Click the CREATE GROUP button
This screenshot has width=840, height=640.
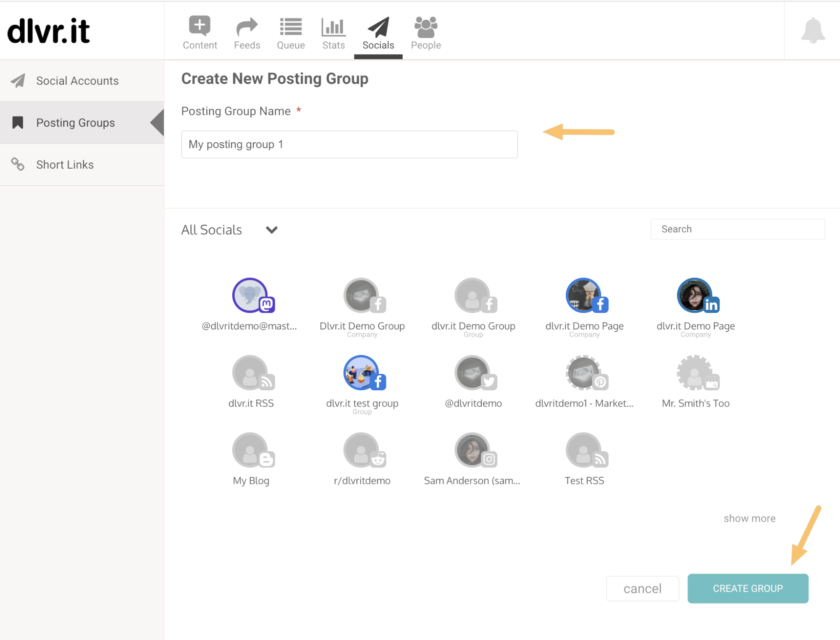(x=748, y=588)
